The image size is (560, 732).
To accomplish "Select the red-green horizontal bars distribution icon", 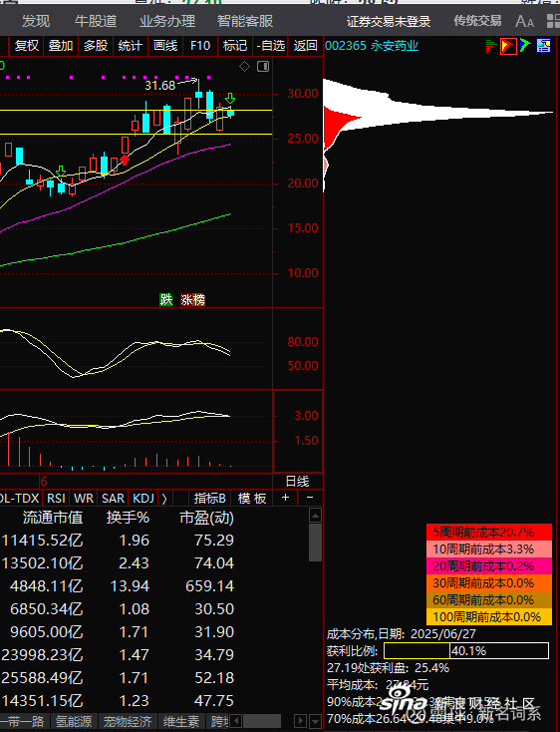I will (x=490, y=46).
